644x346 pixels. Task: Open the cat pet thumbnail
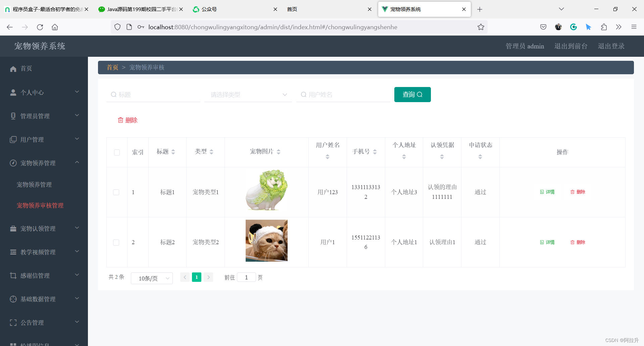click(x=266, y=241)
